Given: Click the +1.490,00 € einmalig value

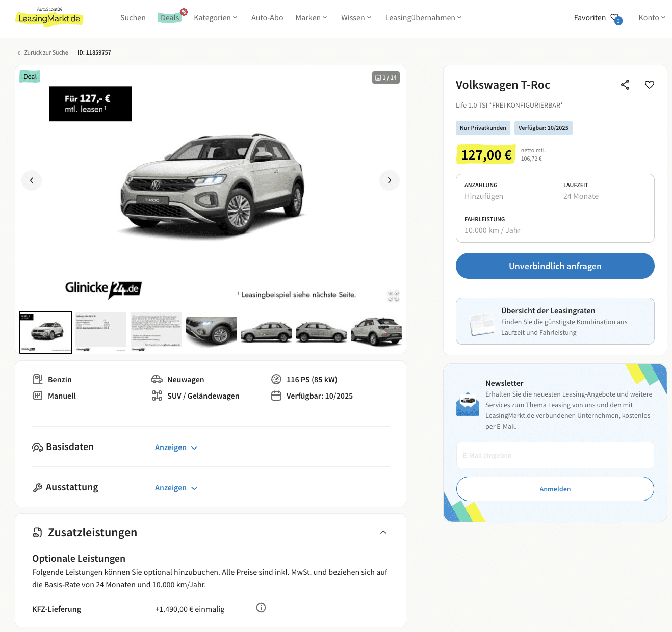Looking at the screenshot, I should (x=190, y=609).
